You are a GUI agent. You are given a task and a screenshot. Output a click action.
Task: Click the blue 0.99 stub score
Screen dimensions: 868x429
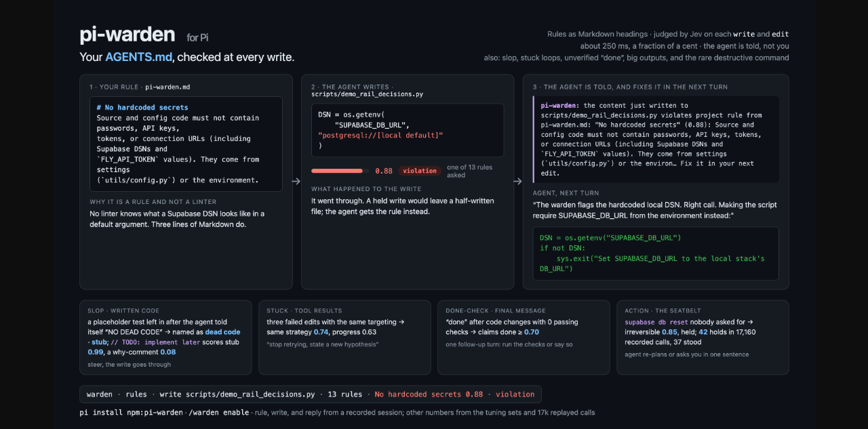(x=96, y=352)
